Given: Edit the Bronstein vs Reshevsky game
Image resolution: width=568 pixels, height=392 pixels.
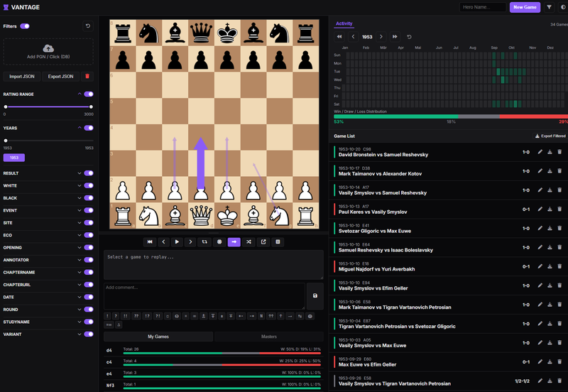Looking at the screenshot, I should pos(540,151).
